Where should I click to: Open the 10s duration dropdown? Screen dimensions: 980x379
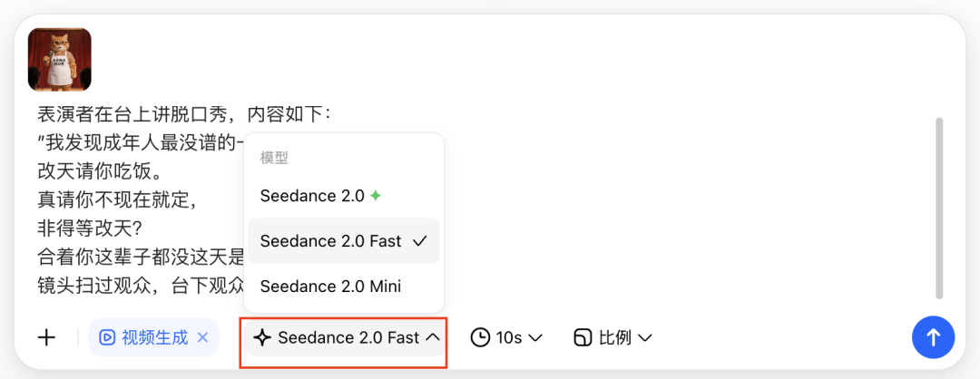point(506,338)
